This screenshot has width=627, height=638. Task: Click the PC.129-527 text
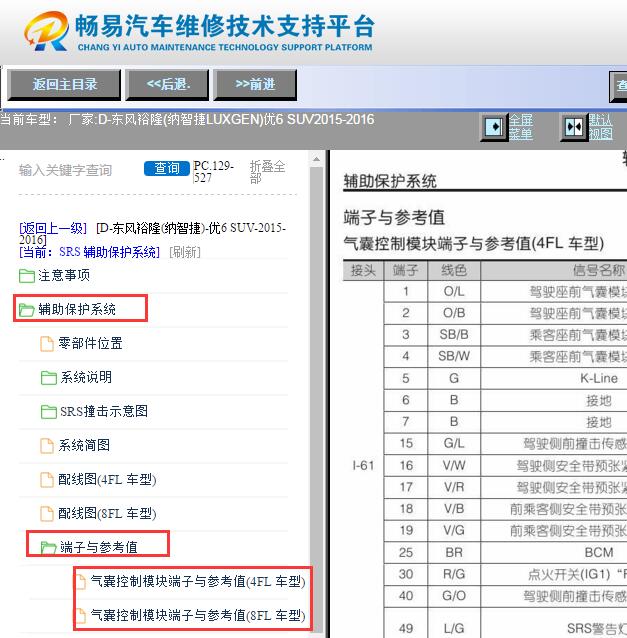point(213,172)
